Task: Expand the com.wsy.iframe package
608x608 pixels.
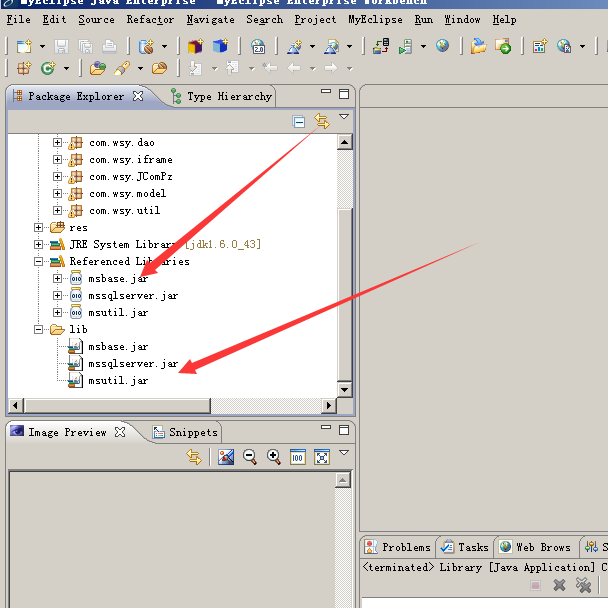Action: 57,160
